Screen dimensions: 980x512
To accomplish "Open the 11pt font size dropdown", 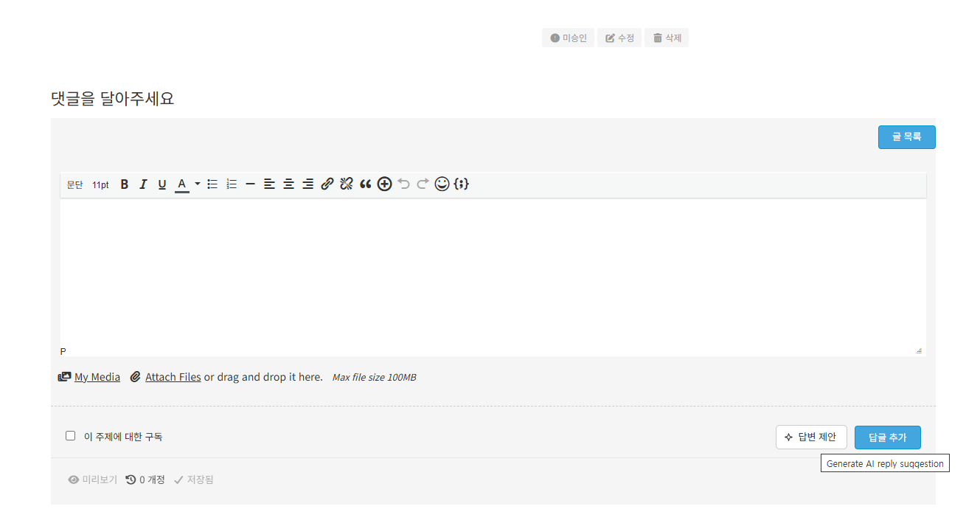I will tap(100, 184).
